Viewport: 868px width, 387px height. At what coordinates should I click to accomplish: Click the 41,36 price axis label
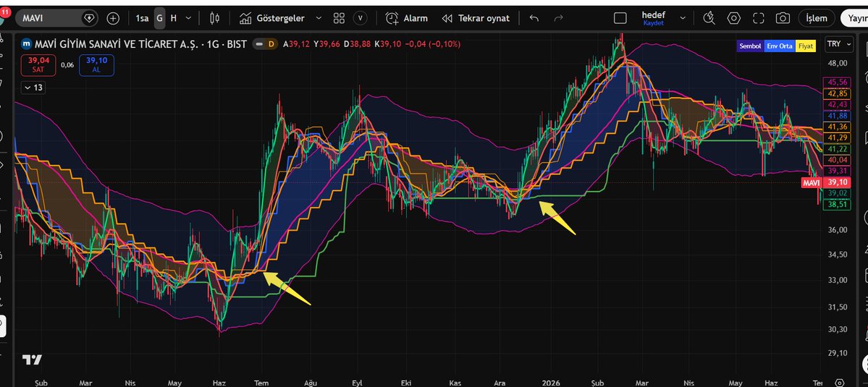point(838,127)
